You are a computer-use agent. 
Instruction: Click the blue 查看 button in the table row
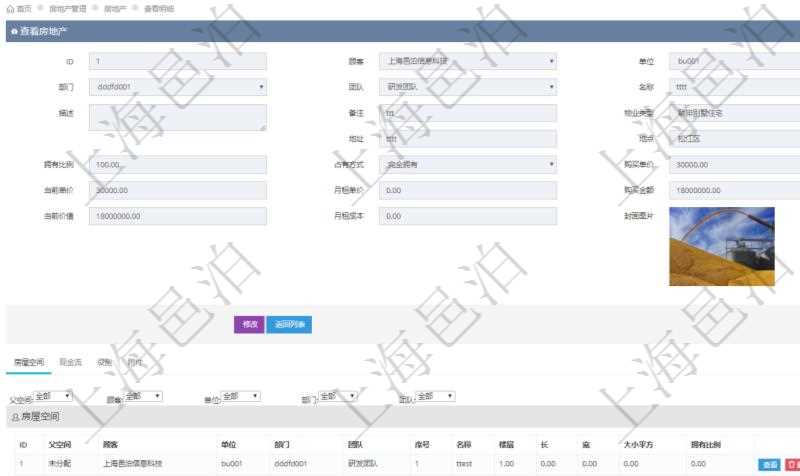769,464
